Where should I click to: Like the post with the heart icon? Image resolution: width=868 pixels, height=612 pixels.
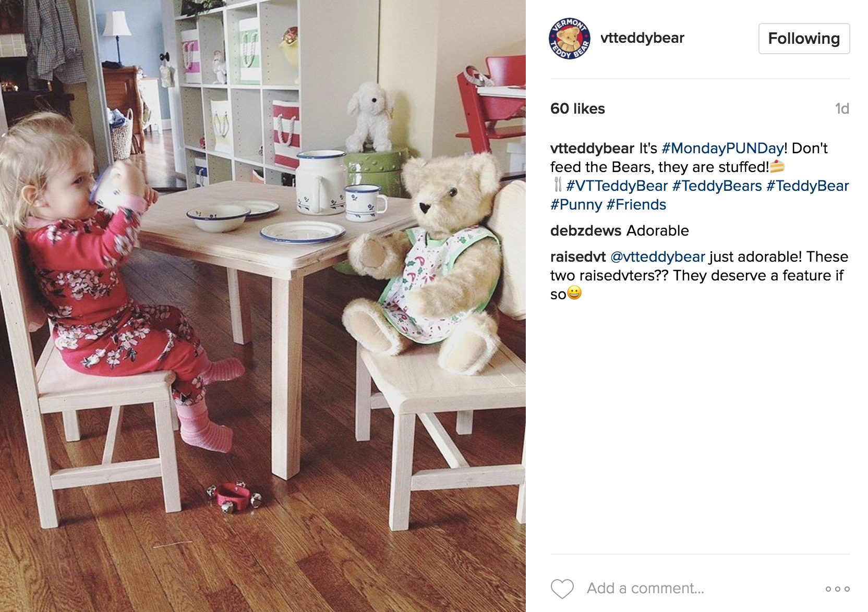point(562,589)
